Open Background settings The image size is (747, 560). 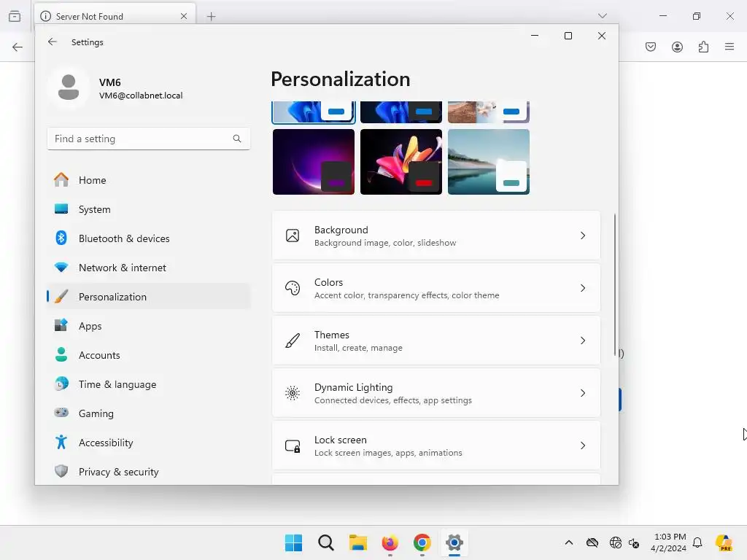436,236
